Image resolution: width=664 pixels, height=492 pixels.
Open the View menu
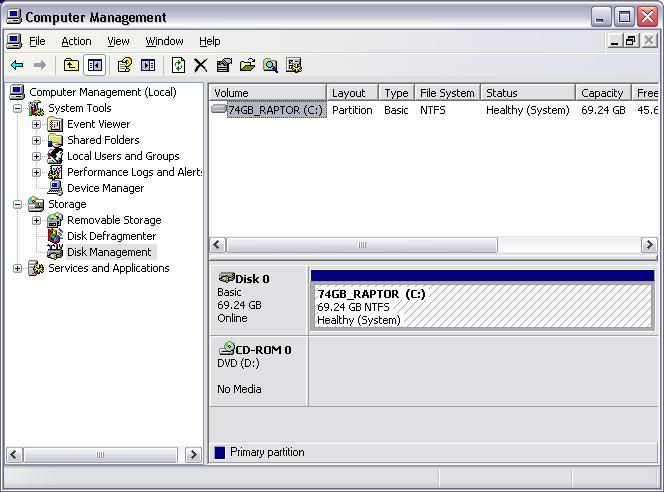[x=118, y=41]
